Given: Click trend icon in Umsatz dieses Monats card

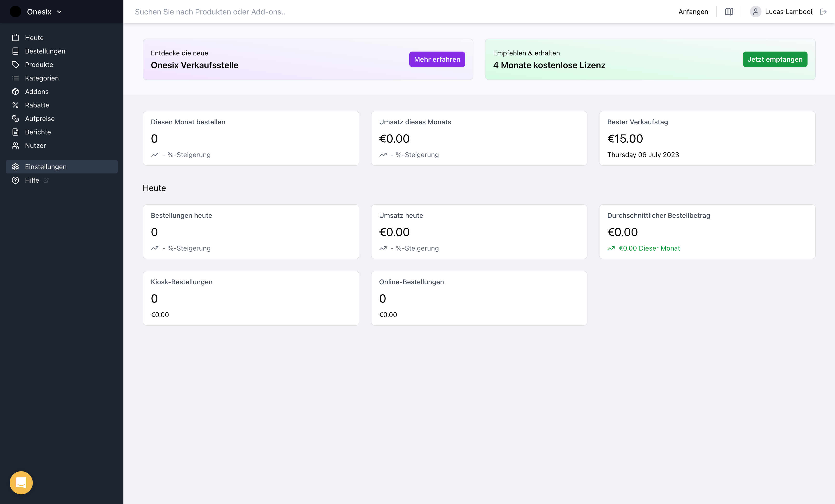Looking at the screenshot, I should coord(383,155).
